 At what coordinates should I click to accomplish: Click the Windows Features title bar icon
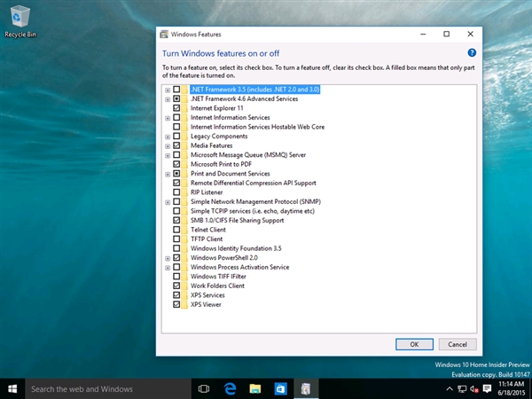pos(164,35)
